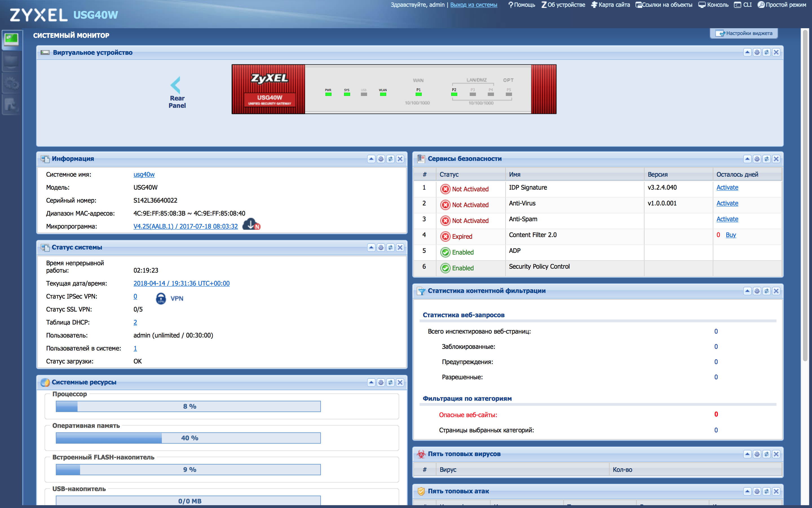Refresh the Статус системы widget

390,248
